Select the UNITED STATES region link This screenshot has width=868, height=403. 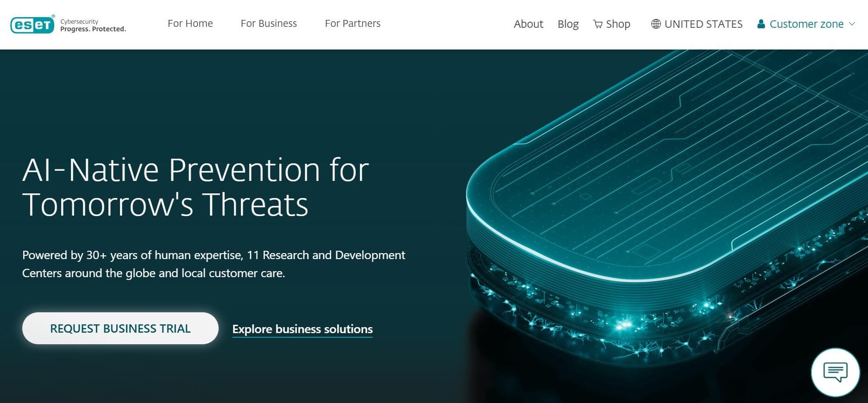tap(703, 24)
